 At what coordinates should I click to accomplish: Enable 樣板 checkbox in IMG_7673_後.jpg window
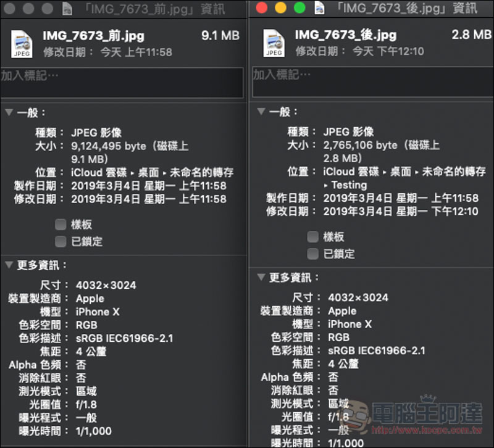[x=312, y=237]
